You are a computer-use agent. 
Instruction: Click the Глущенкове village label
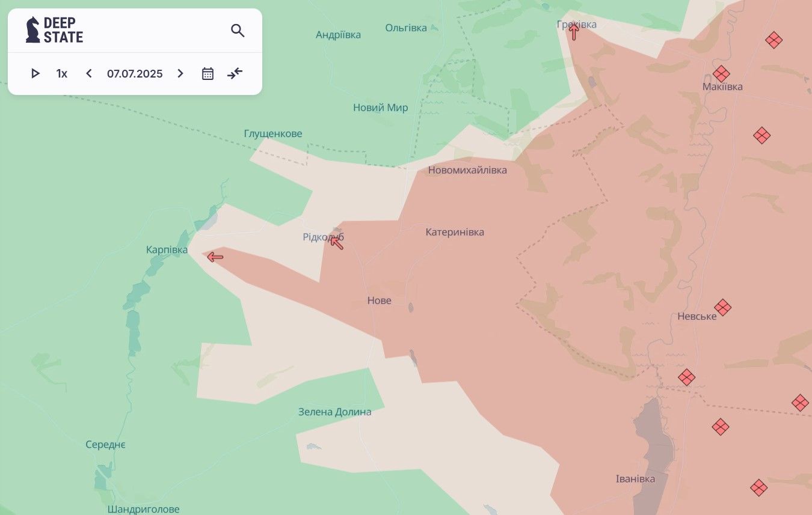pyautogui.click(x=273, y=133)
